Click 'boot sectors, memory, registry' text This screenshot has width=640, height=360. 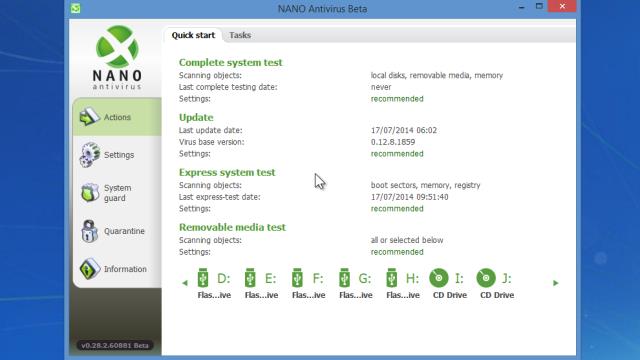click(x=425, y=185)
